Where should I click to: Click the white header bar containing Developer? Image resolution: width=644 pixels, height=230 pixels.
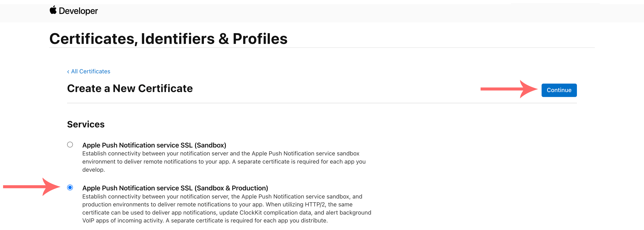point(325,11)
